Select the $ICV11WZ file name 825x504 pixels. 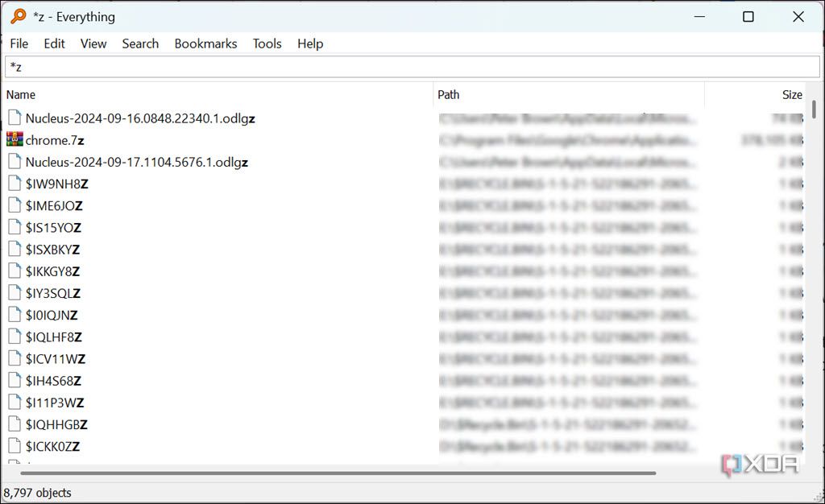point(56,359)
